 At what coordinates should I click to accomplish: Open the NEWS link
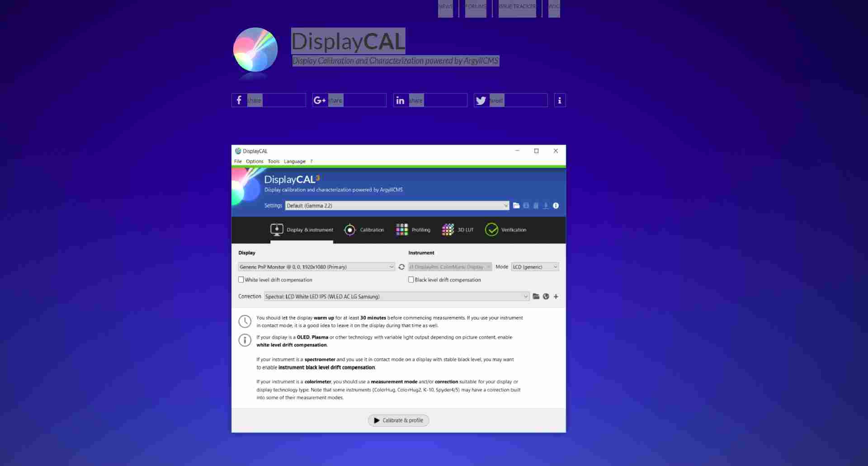pyautogui.click(x=445, y=6)
